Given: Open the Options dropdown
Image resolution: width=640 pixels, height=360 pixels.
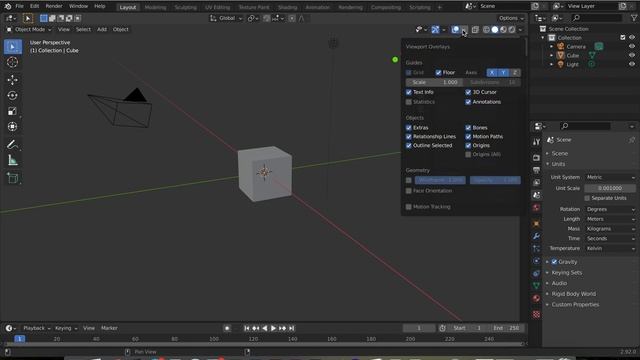Looking at the screenshot, I should pos(511,18).
